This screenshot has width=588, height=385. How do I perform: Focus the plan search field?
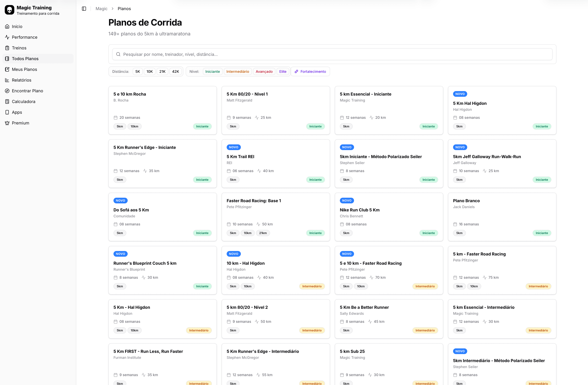(332, 54)
